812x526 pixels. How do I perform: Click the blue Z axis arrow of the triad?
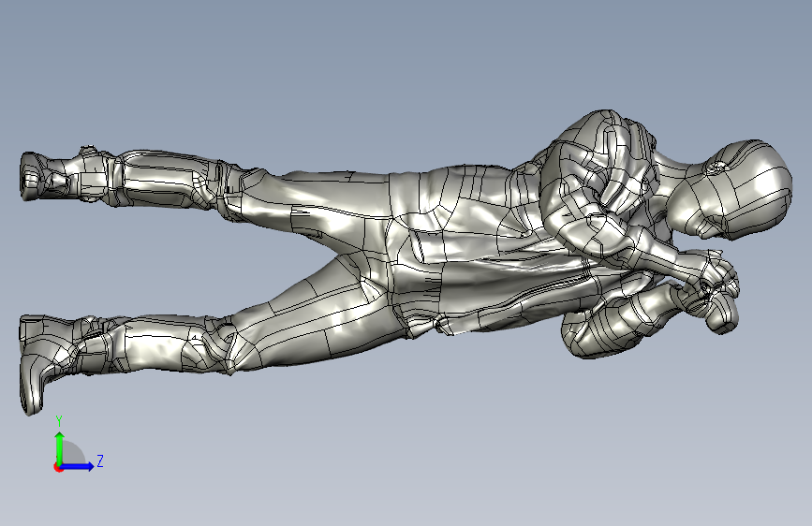pyautogui.click(x=77, y=466)
